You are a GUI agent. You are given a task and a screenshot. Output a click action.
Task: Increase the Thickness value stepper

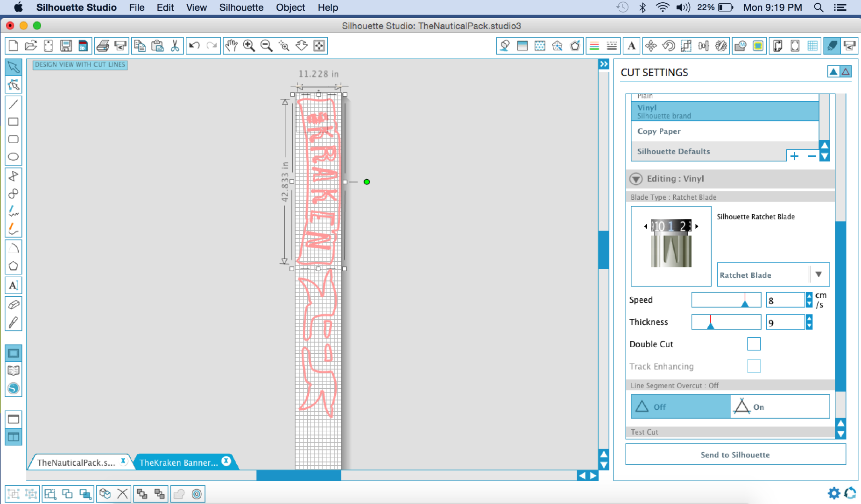[809, 318]
